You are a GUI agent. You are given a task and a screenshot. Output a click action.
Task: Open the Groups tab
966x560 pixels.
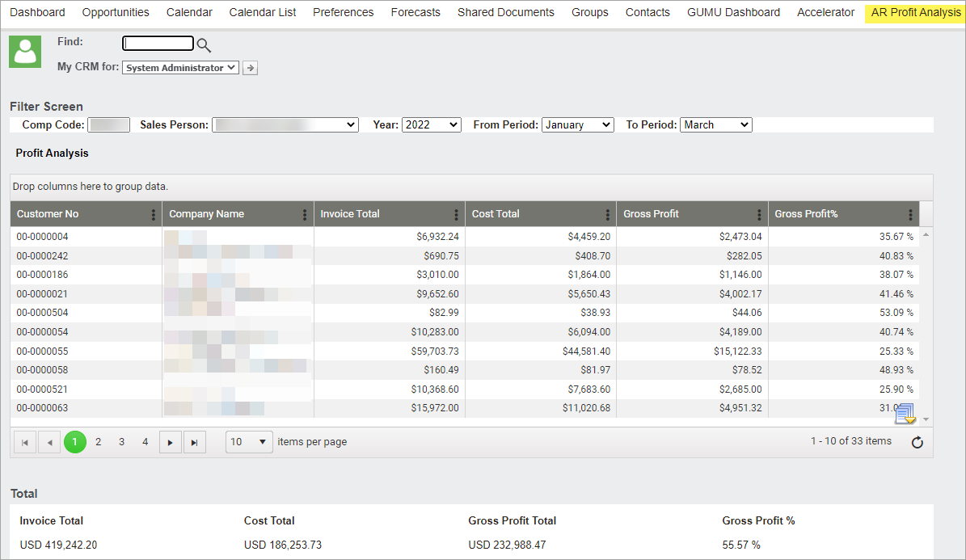(589, 12)
